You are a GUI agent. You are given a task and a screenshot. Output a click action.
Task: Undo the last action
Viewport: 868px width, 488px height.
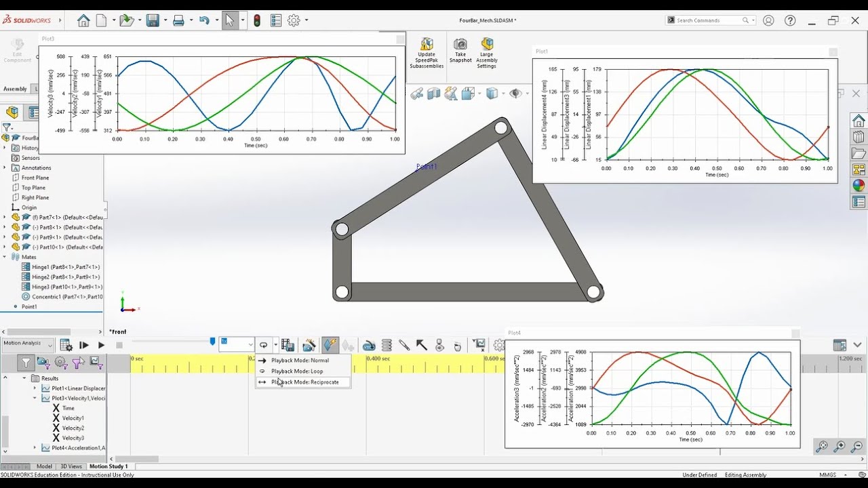coord(204,20)
